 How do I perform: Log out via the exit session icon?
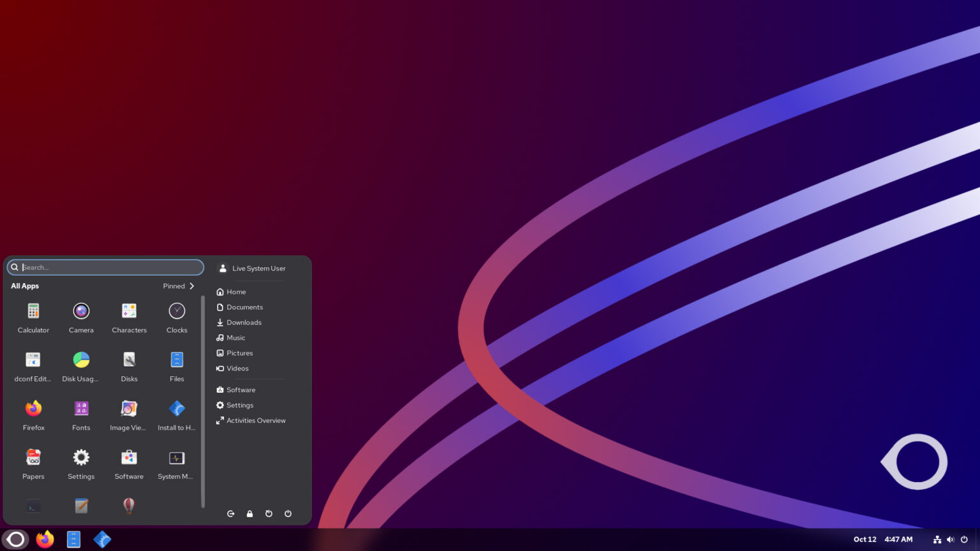click(x=231, y=513)
